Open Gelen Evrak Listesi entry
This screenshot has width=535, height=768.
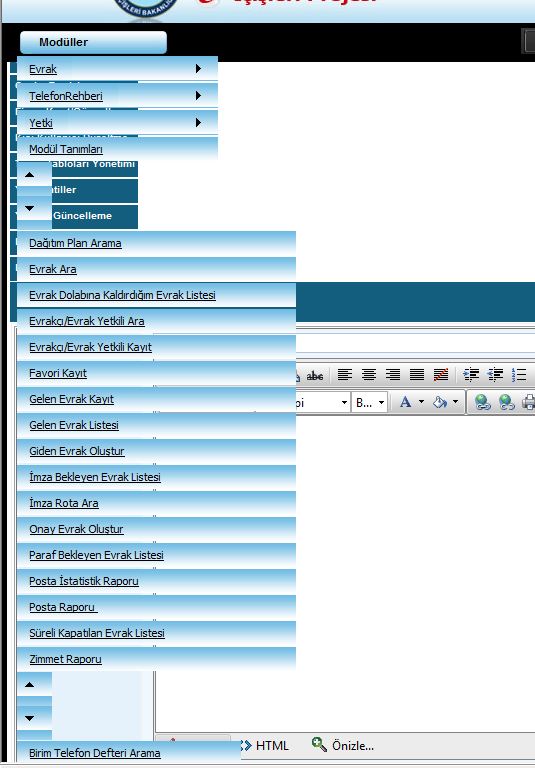[x=156, y=425]
